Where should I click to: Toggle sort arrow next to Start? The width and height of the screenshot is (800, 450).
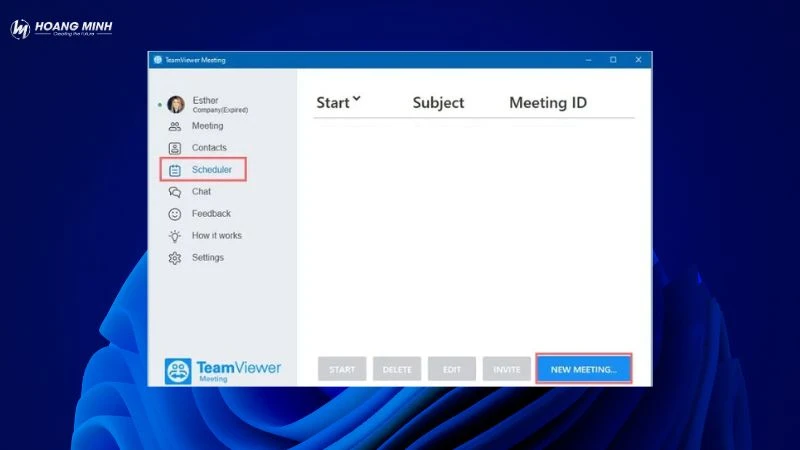356,99
